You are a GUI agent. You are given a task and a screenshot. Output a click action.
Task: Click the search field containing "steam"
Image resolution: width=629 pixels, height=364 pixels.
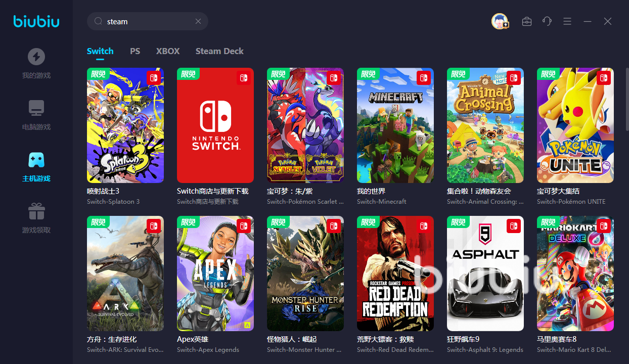(x=147, y=21)
